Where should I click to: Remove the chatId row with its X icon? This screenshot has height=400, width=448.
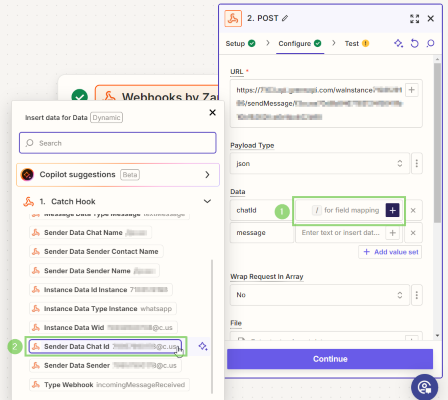pos(413,210)
